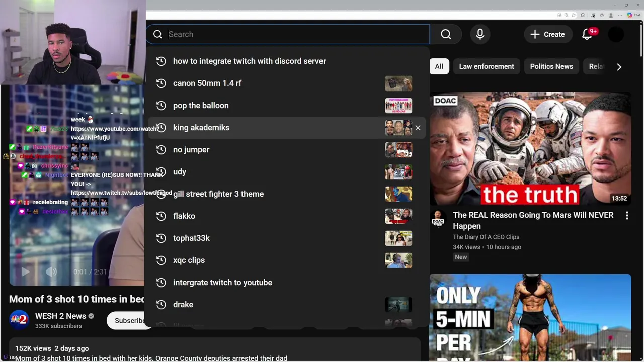Click history icon beside 'no jumper'
The image size is (644, 362).
pos(161,150)
